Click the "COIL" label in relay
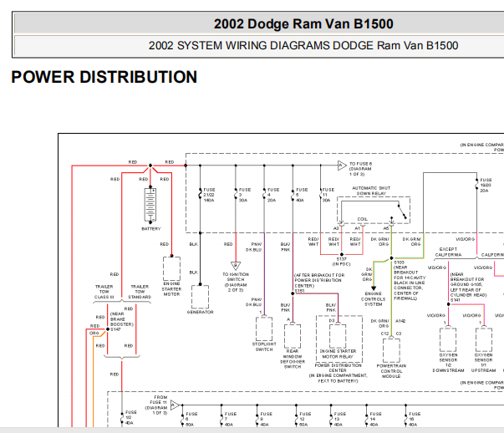The height and width of the screenshot is (433, 504). point(362,219)
